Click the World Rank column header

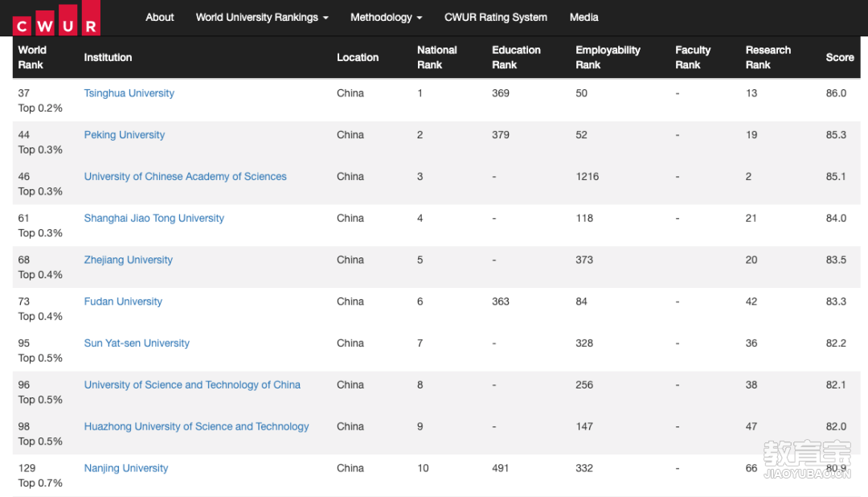tap(32, 57)
